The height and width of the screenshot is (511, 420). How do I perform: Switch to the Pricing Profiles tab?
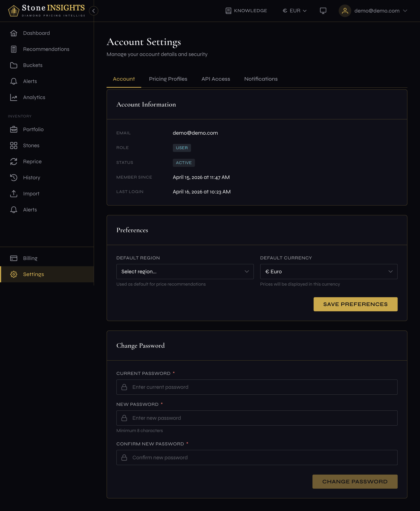(x=168, y=79)
